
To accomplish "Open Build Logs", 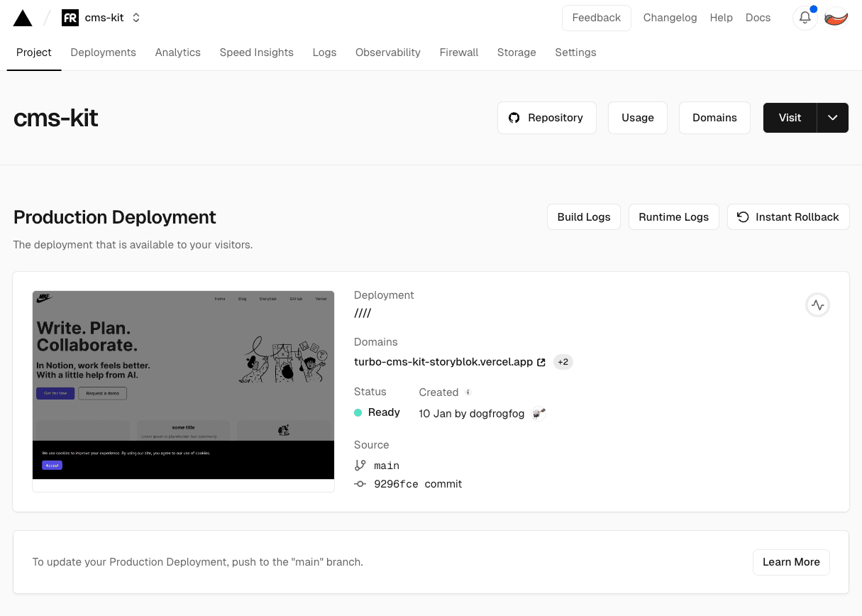I will coord(583,217).
